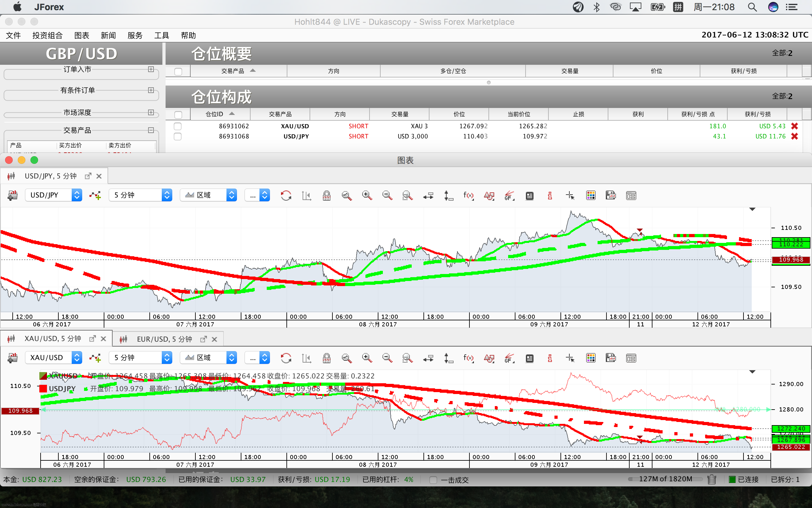
Task: Click the save chart icon in USD/JPY toolbar
Action: coord(611,195)
